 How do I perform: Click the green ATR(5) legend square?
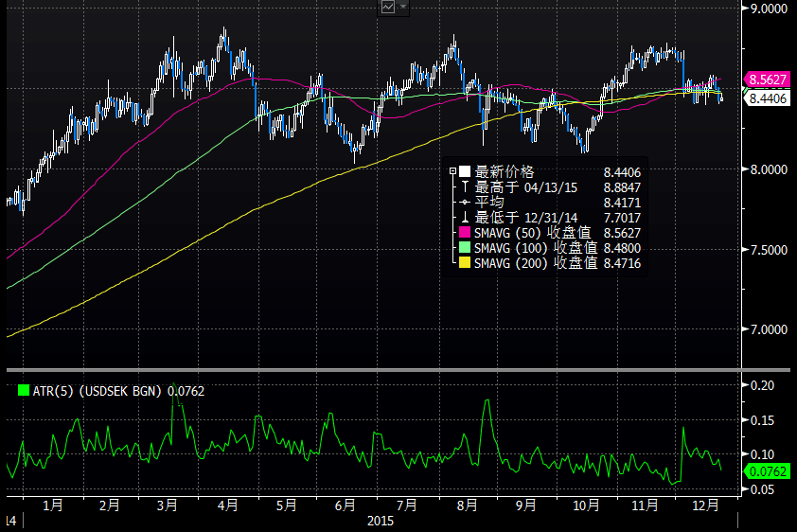[x=24, y=389]
